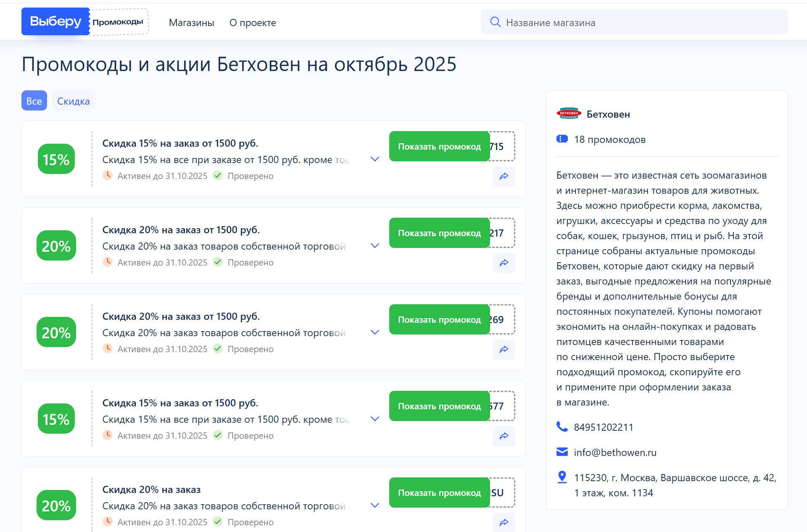This screenshot has height=532, width=807.
Task: Click the info@bethowen.ru email link
Action: 615,453
